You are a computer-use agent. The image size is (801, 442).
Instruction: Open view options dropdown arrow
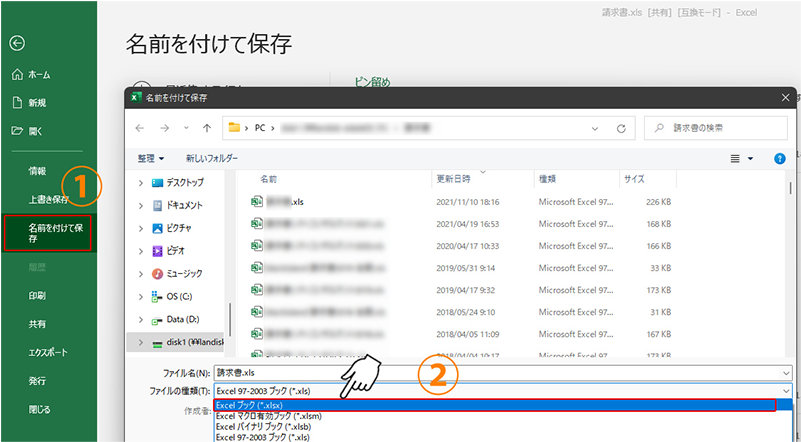point(750,159)
